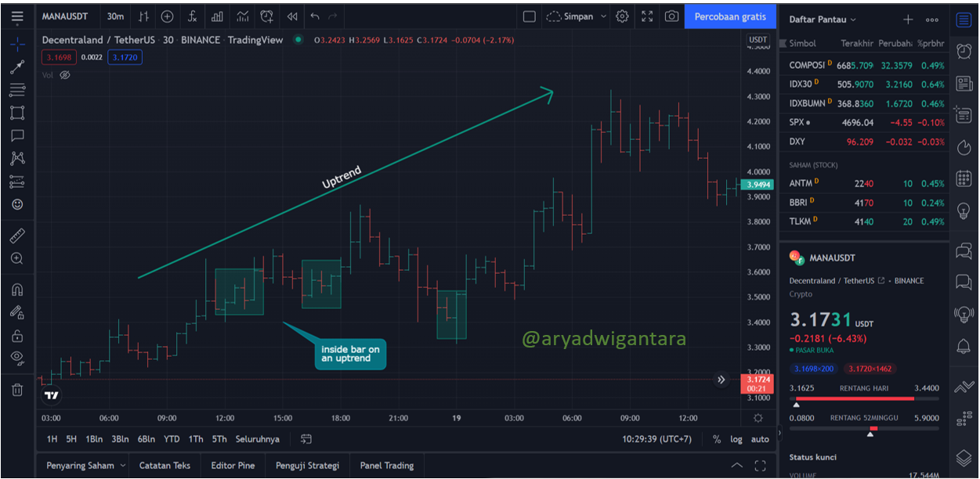The height and width of the screenshot is (479, 980).
Task: Select the chart layout square icon
Action: click(529, 16)
